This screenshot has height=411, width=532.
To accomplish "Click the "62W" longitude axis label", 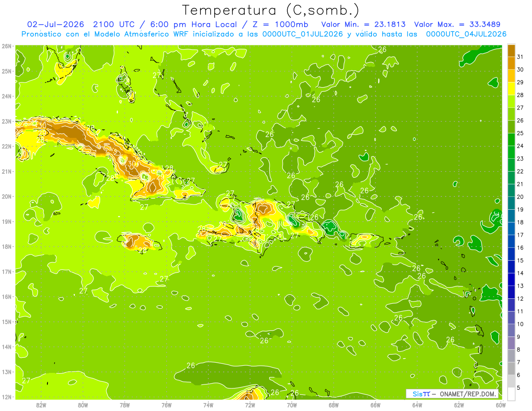I will pyautogui.click(x=459, y=405).
